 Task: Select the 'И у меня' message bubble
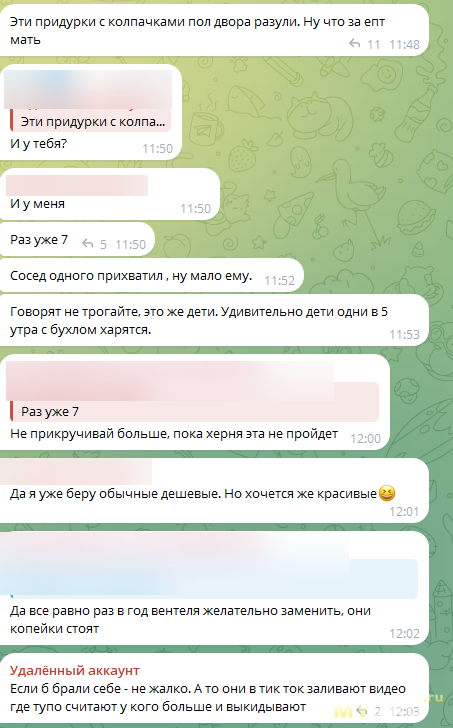tap(110, 194)
